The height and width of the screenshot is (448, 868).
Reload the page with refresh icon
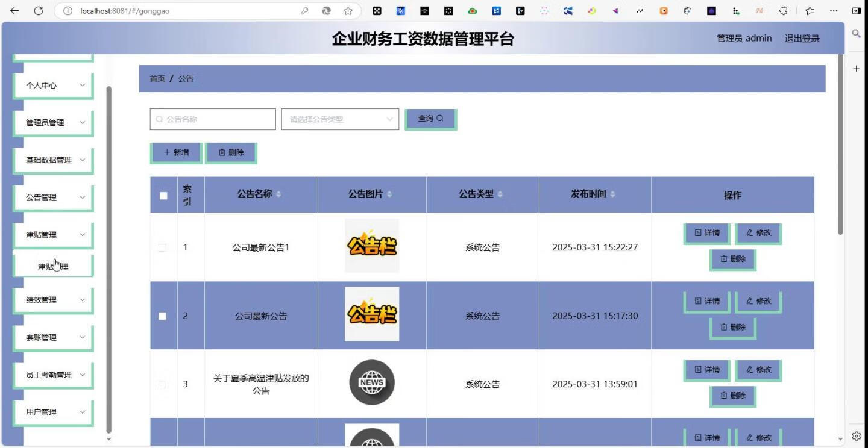(x=39, y=11)
